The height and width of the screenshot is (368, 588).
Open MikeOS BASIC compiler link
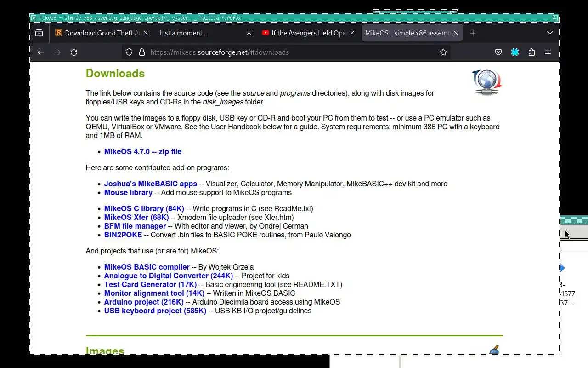pyautogui.click(x=147, y=267)
